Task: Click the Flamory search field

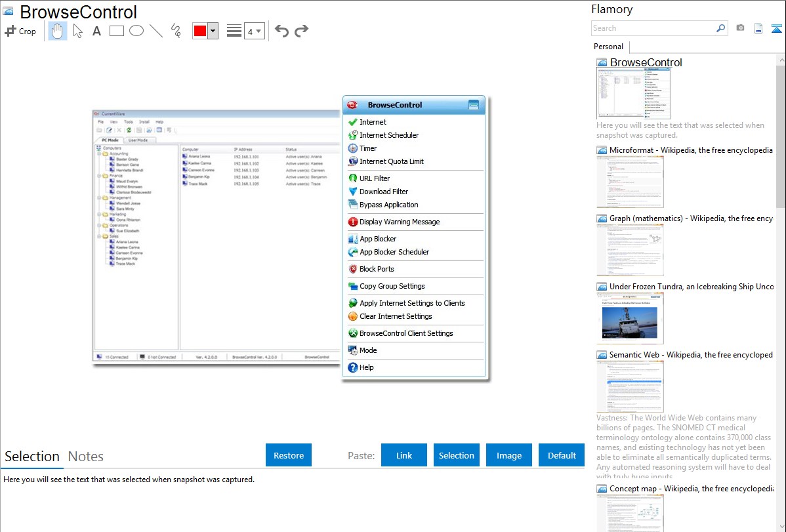Action: point(653,28)
